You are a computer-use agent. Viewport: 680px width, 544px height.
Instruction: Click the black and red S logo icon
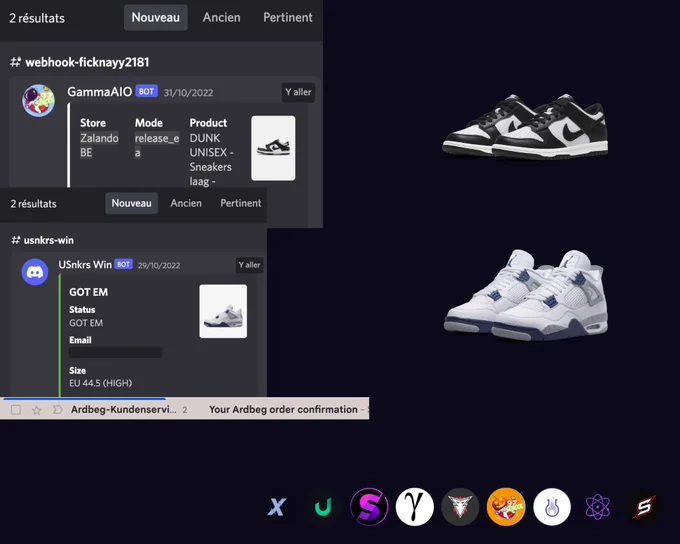644,506
